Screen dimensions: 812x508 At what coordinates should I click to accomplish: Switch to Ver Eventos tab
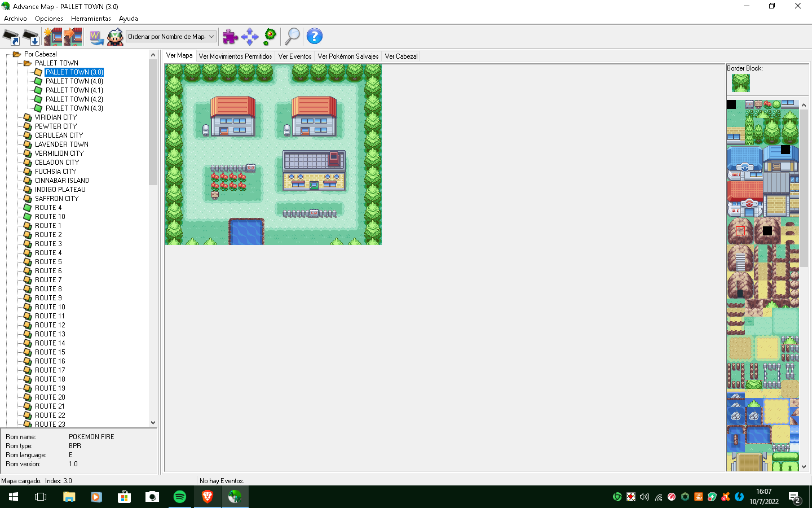click(294, 56)
